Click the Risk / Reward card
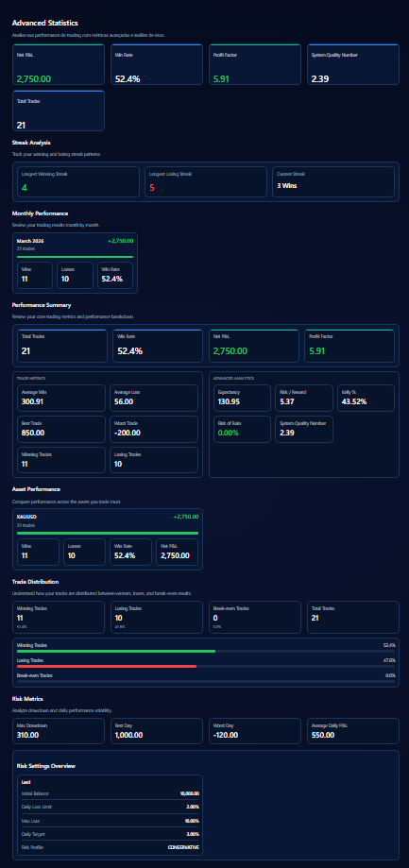Viewport: 409px width, 868px height. click(304, 398)
